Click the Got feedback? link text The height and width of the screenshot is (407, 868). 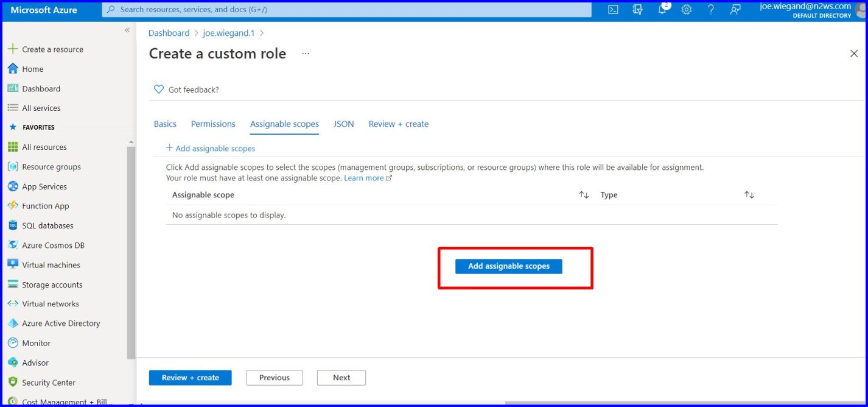pyautogui.click(x=194, y=90)
